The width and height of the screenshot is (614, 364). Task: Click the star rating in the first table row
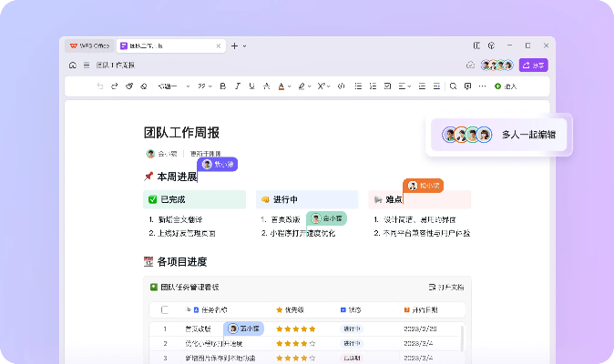[x=296, y=329]
